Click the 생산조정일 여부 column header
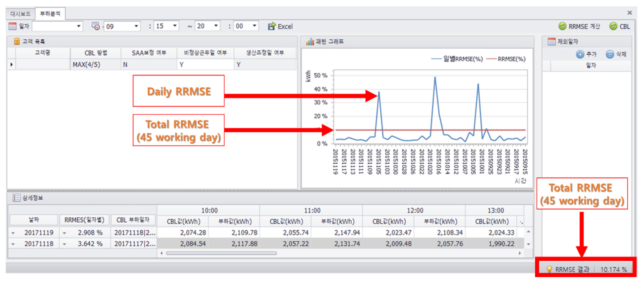This screenshot has height=285, width=644. pyautogui.click(x=265, y=53)
